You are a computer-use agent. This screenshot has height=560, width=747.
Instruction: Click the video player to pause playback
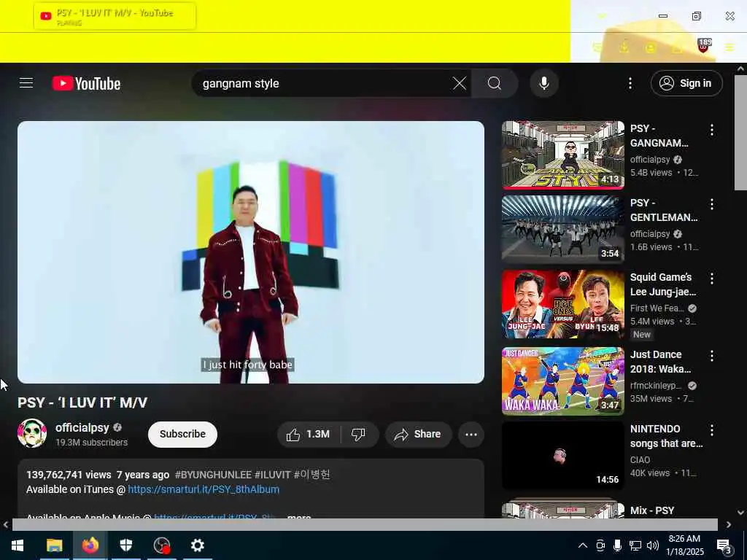251,252
